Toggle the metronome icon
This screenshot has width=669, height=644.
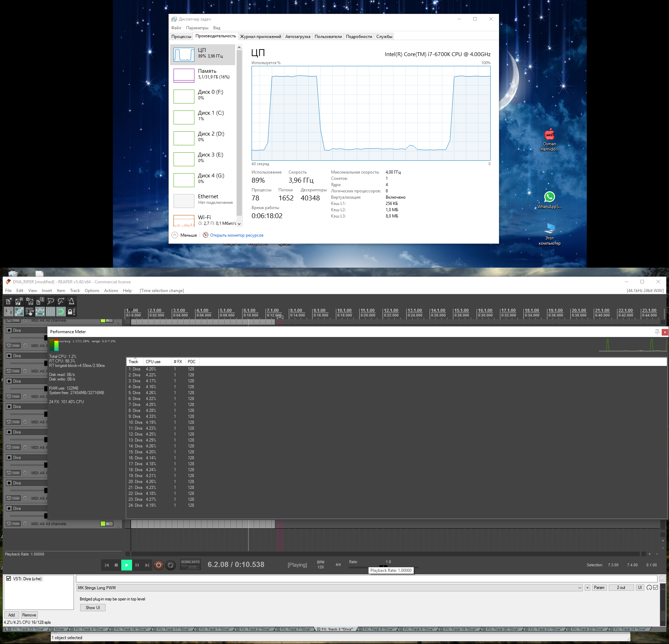pos(71,301)
